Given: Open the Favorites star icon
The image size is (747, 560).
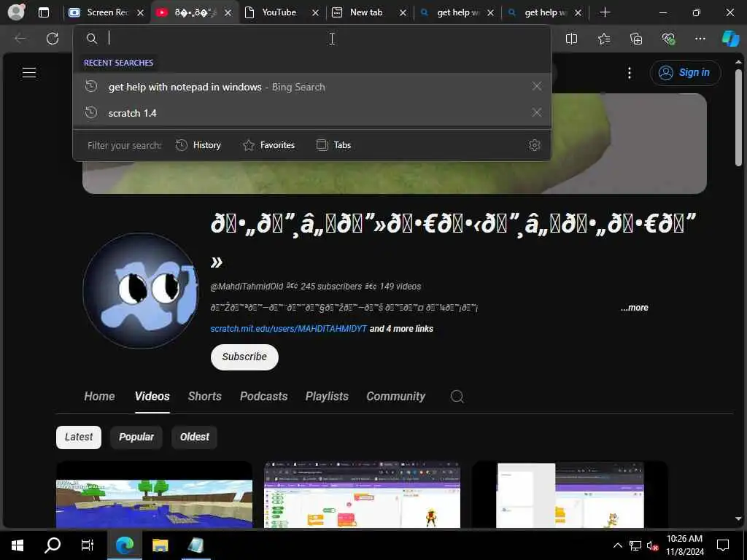Looking at the screenshot, I should [x=603, y=39].
